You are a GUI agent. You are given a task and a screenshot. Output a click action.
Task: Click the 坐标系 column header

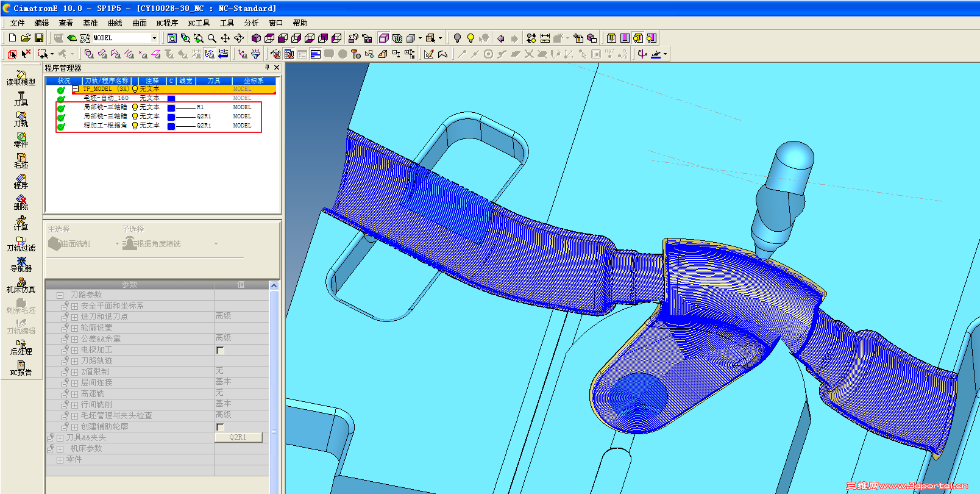click(x=254, y=81)
